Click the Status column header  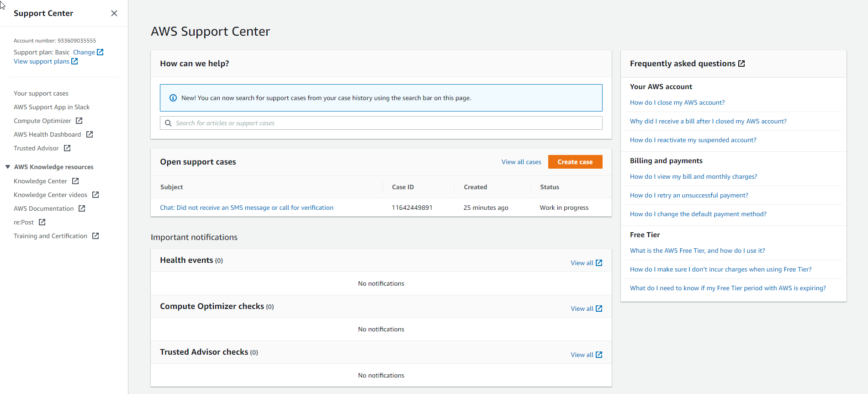pos(550,187)
